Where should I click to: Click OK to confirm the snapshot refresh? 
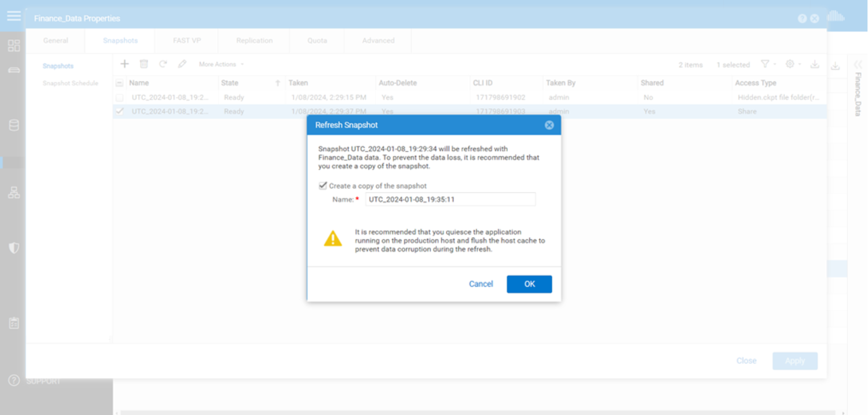529,284
